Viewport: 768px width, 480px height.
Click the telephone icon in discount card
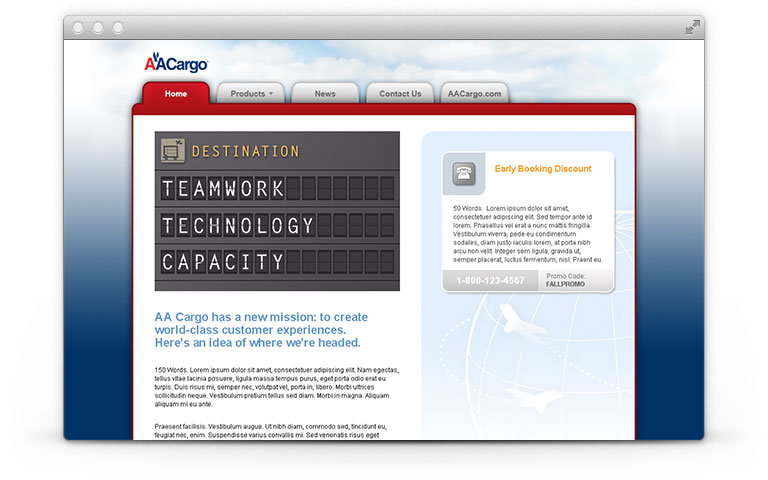pos(464,173)
